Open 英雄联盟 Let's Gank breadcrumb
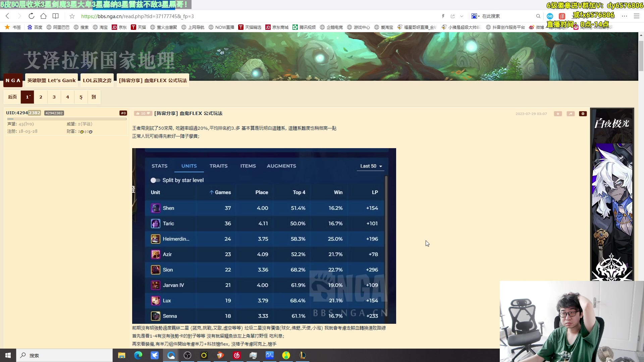Screen dimensions: 644x362 click(x=51, y=80)
